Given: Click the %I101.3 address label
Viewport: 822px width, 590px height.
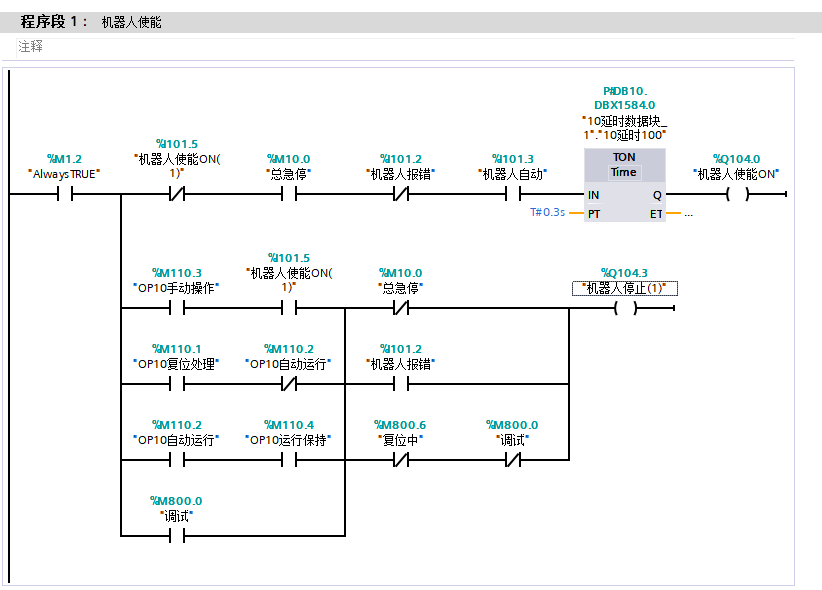Looking at the screenshot, I should click(x=513, y=159).
